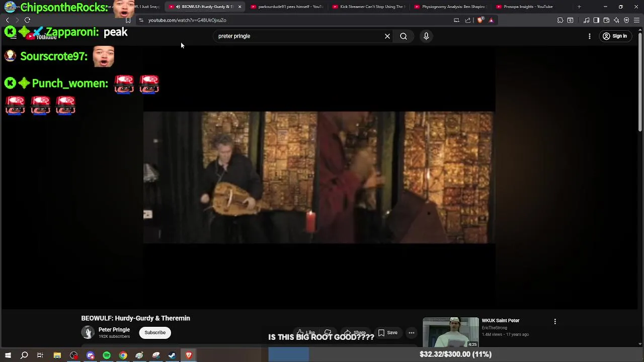Image resolution: width=644 pixels, height=362 pixels.
Task: Reload the current YouTube page
Action: (27, 20)
